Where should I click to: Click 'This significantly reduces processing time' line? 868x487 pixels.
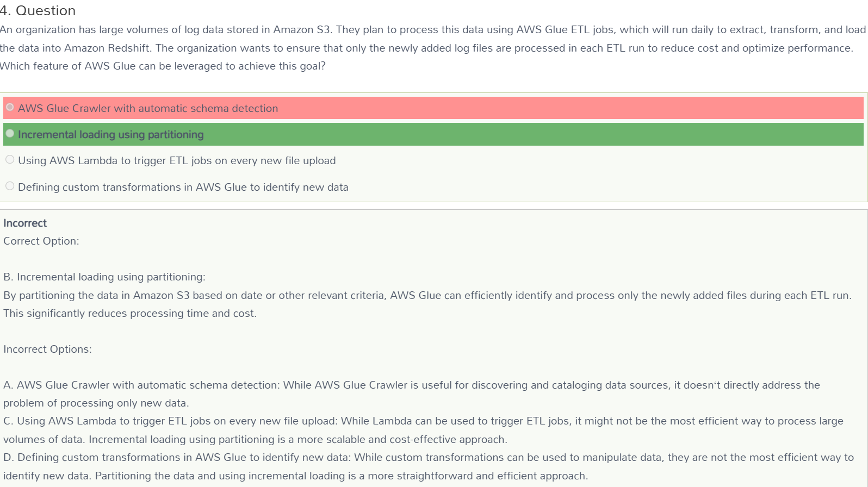(x=130, y=314)
